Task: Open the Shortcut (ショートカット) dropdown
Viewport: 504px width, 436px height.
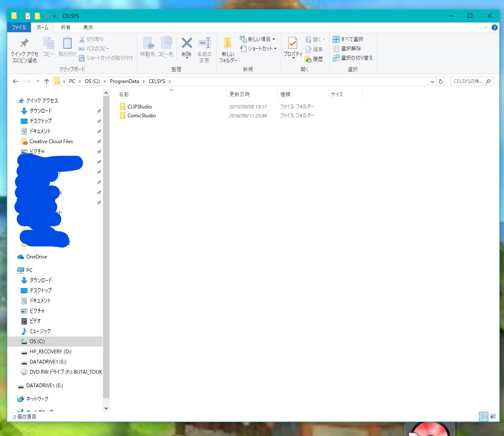Action: coord(259,49)
